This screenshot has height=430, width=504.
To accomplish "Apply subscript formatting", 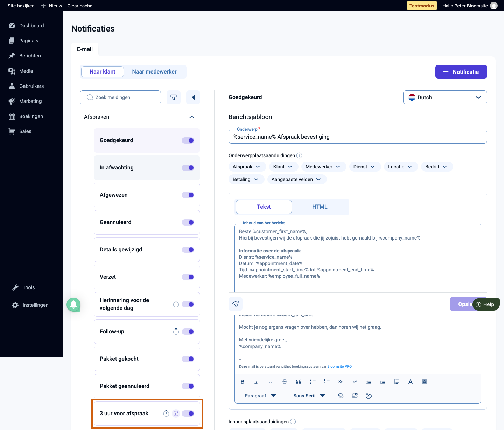I will point(341,382).
